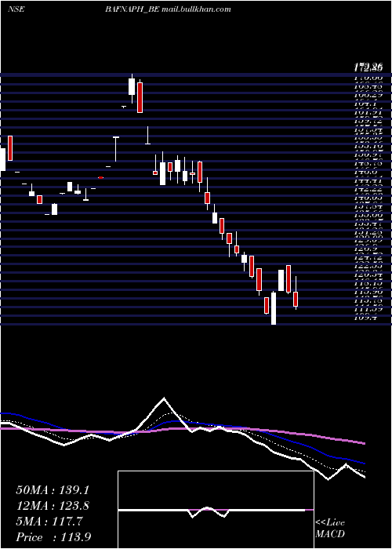Click the BAFNAPH_BE mail.bullkhan.com title

point(168,9)
